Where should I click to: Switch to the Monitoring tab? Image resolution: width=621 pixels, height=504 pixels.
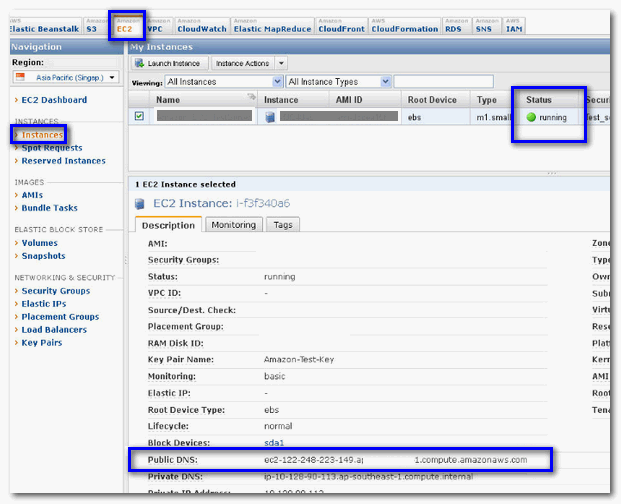pyautogui.click(x=234, y=225)
